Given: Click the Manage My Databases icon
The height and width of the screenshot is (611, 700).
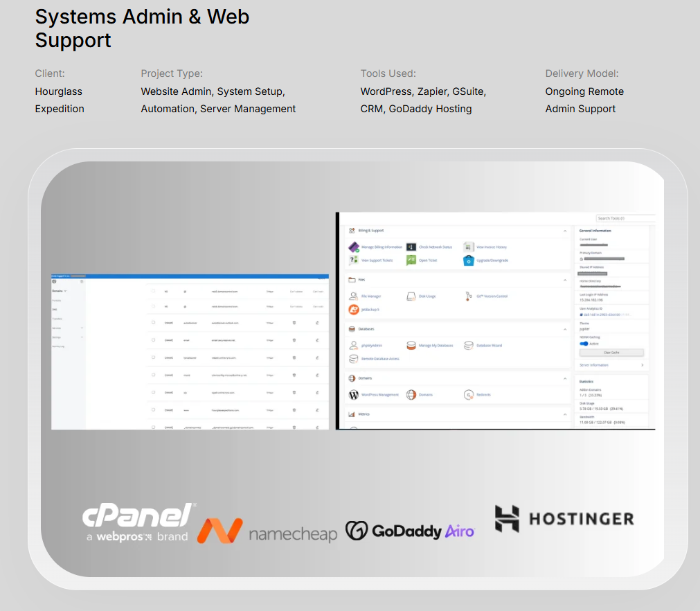Looking at the screenshot, I should [411, 345].
